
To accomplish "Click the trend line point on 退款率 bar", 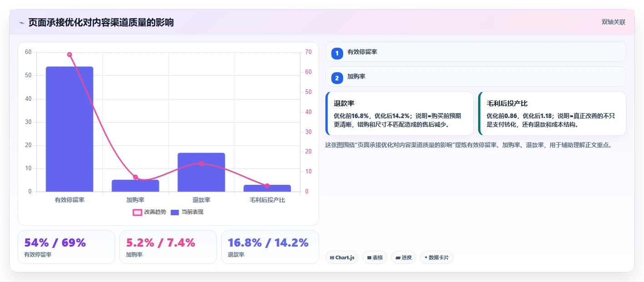I will click(201, 163).
